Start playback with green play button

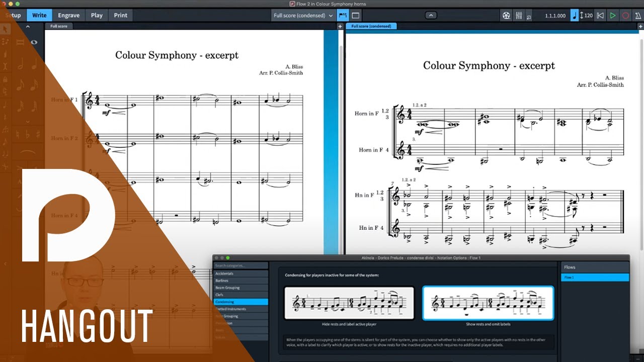(x=613, y=16)
